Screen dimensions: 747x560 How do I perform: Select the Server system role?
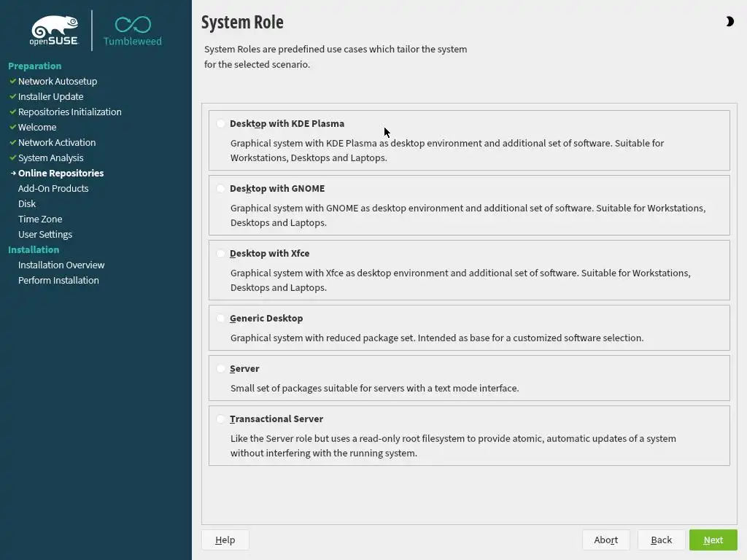pos(221,369)
